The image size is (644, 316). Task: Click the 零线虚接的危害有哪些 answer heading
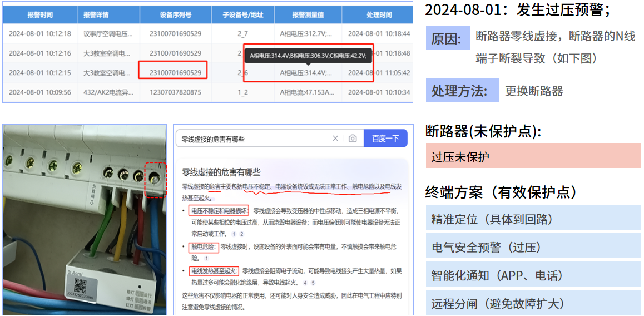[221, 172]
